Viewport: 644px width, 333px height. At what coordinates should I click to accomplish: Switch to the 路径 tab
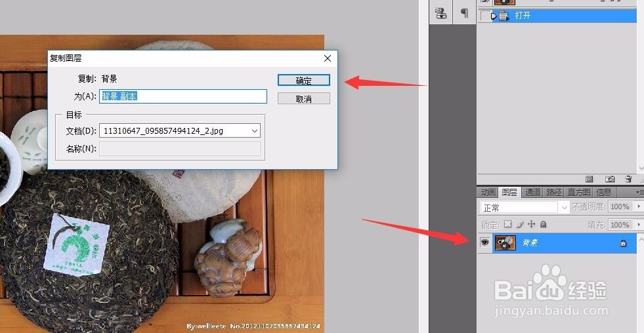coord(553,192)
